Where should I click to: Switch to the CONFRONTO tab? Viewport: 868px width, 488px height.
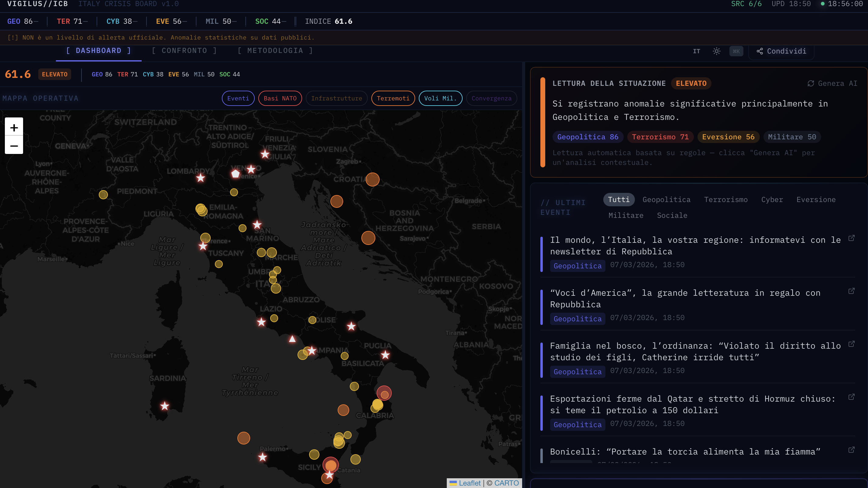pyautogui.click(x=184, y=51)
